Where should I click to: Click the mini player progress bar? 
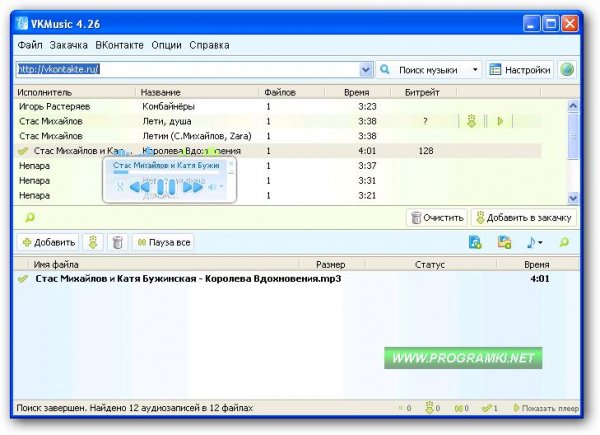166,172
